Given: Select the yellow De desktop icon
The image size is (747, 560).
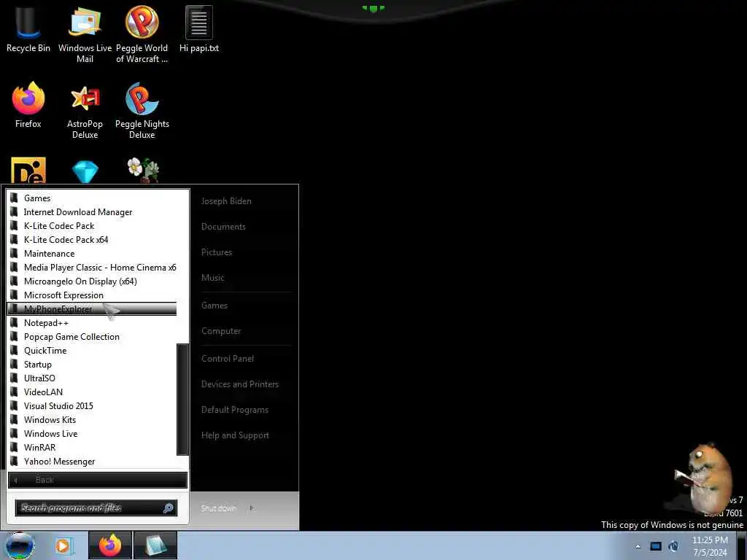Looking at the screenshot, I should [x=28, y=171].
